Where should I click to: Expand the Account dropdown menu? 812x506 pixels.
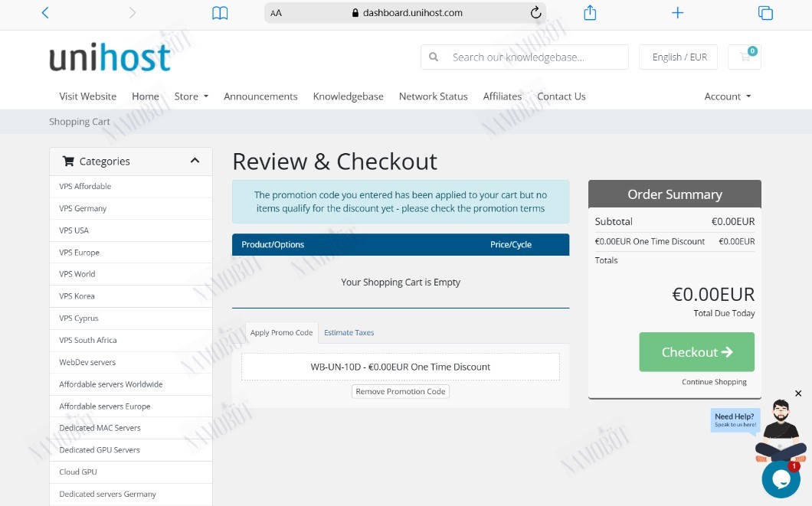coord(727,96)
